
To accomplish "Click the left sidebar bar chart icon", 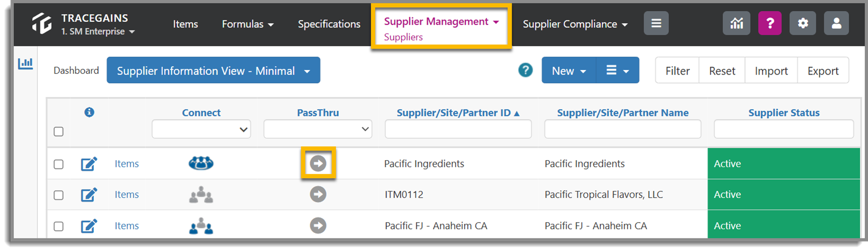I will (x=25, y=63).
